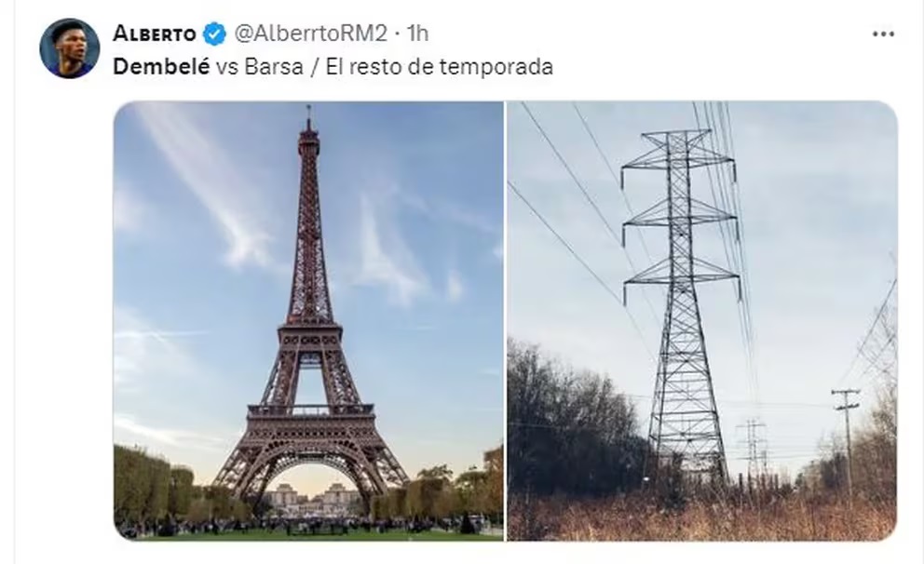Screen dimensions: 924x564
Task: Open the three-dot more options menu
Action: 883,34
